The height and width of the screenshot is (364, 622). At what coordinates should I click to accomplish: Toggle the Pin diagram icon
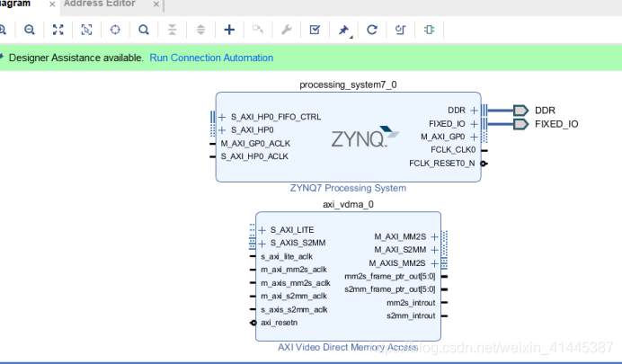343,30
